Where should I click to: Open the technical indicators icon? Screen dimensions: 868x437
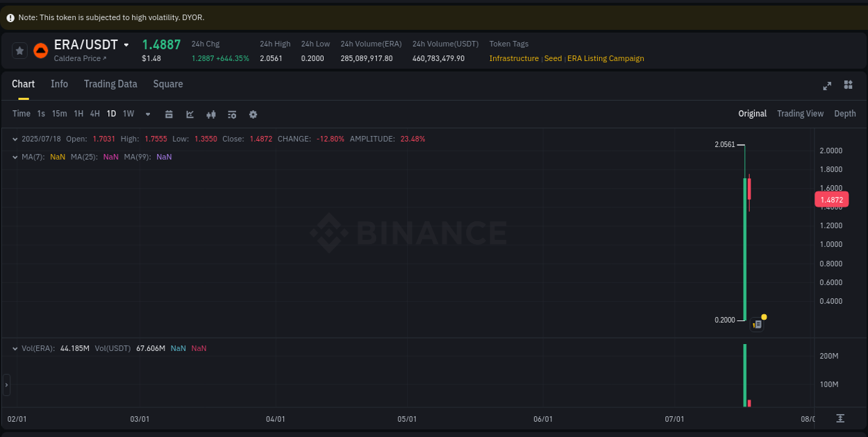[x=232, y=114]
